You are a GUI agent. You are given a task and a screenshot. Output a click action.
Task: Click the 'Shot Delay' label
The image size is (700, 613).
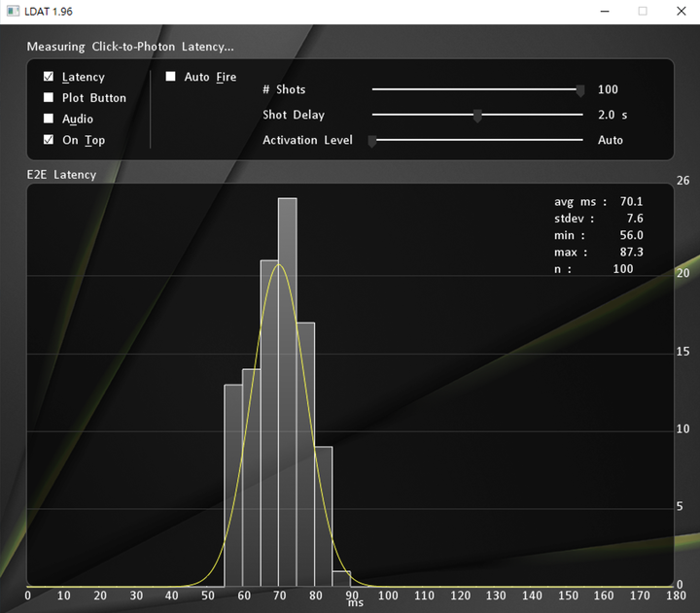tap(294, 115)
